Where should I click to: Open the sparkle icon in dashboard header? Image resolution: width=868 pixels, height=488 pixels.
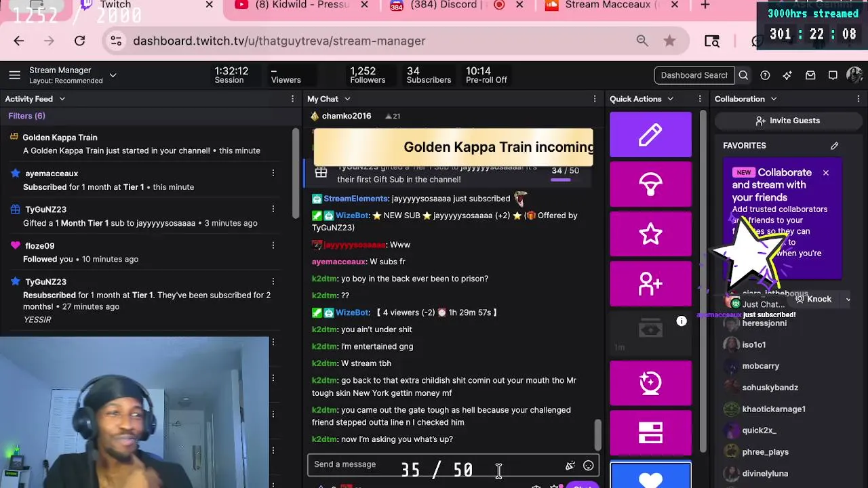click(787, 75)
